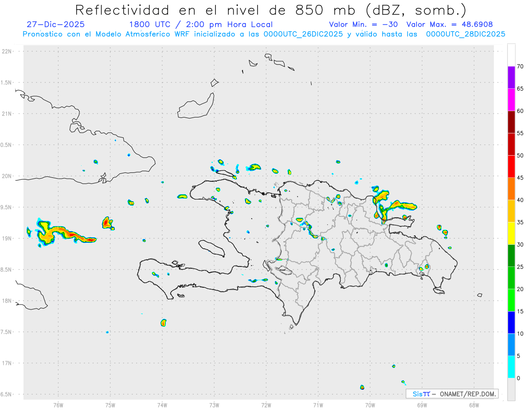532x411 pixels.
Task: Select the gold 35-40 dBZ legend segment
Action: (x=511, y=211)
